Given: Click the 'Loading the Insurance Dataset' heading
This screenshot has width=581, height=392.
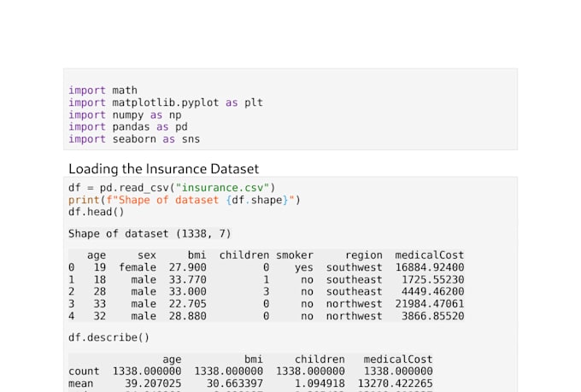Looking at the screenshot, I should click(x=164, y=169).
